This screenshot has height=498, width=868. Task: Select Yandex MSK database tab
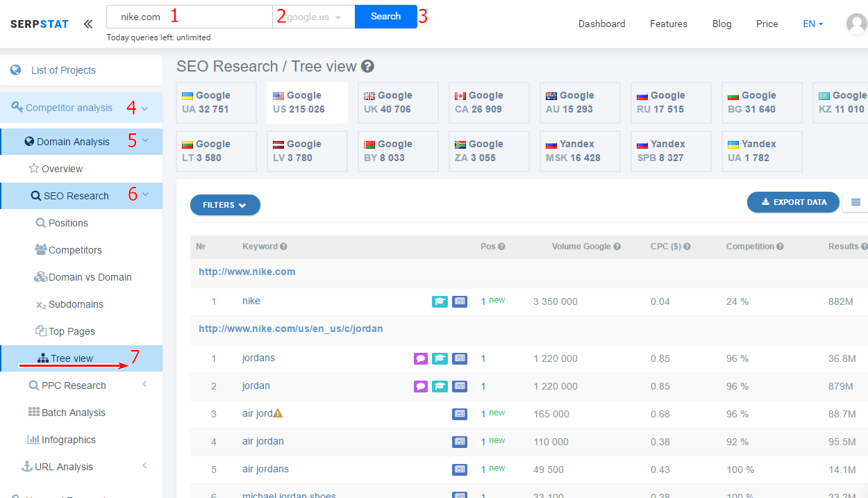pos(580,151)
